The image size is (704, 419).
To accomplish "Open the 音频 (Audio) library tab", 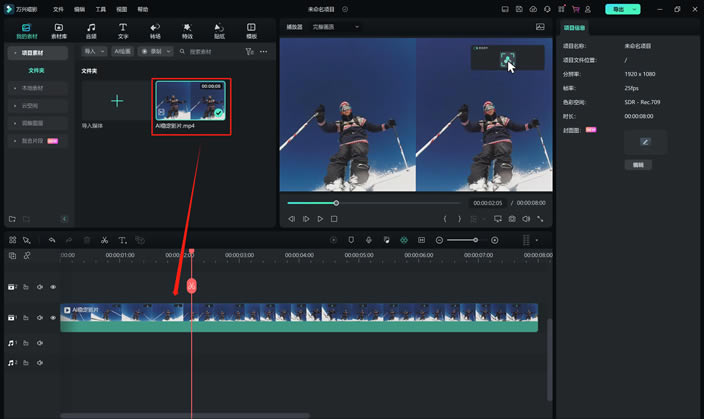I will 91,30.
